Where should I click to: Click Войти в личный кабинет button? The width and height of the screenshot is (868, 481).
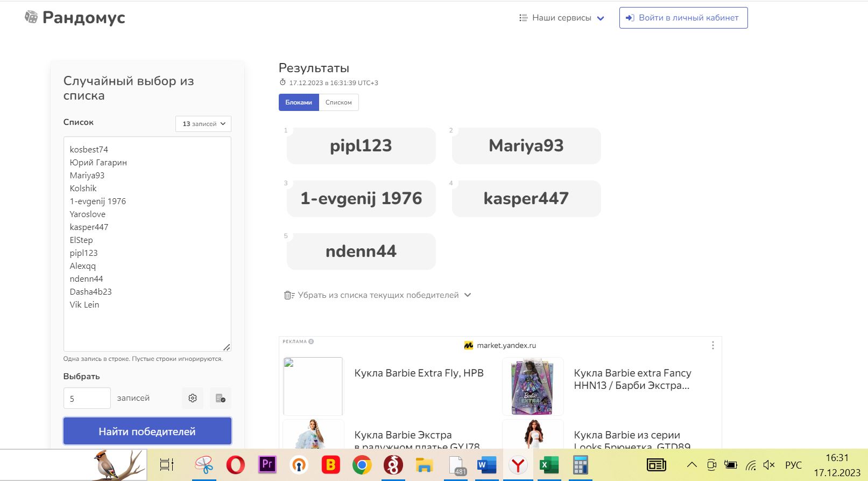click(x=683, y=18)
